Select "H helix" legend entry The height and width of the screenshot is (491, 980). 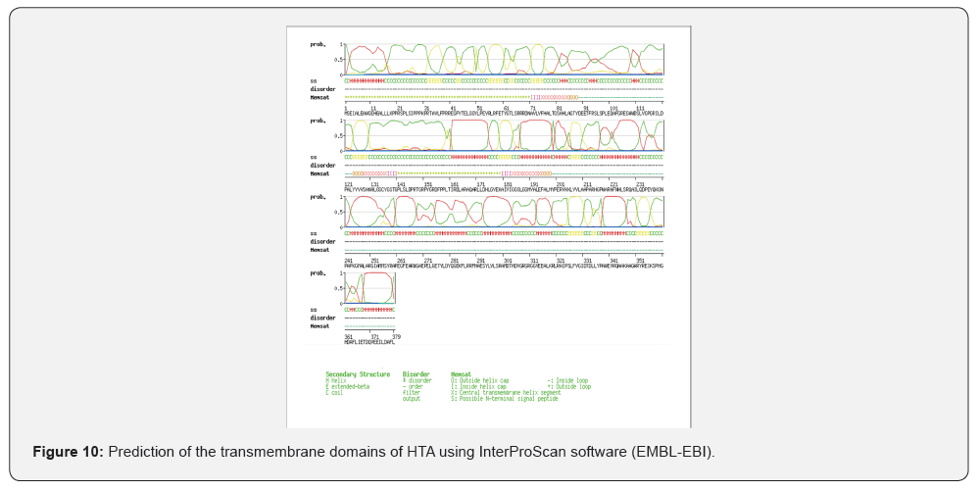click(338, 380)
